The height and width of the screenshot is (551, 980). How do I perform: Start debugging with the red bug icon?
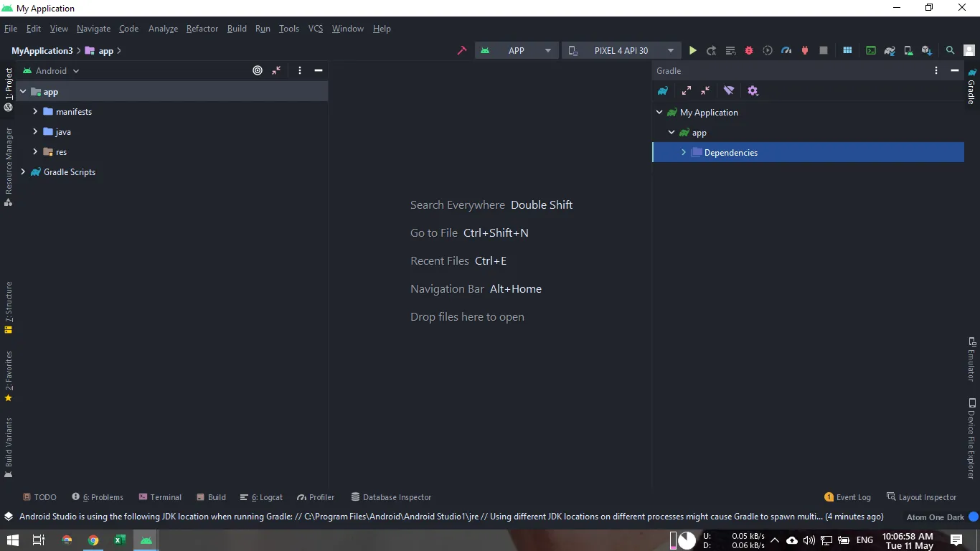(749, 50)
